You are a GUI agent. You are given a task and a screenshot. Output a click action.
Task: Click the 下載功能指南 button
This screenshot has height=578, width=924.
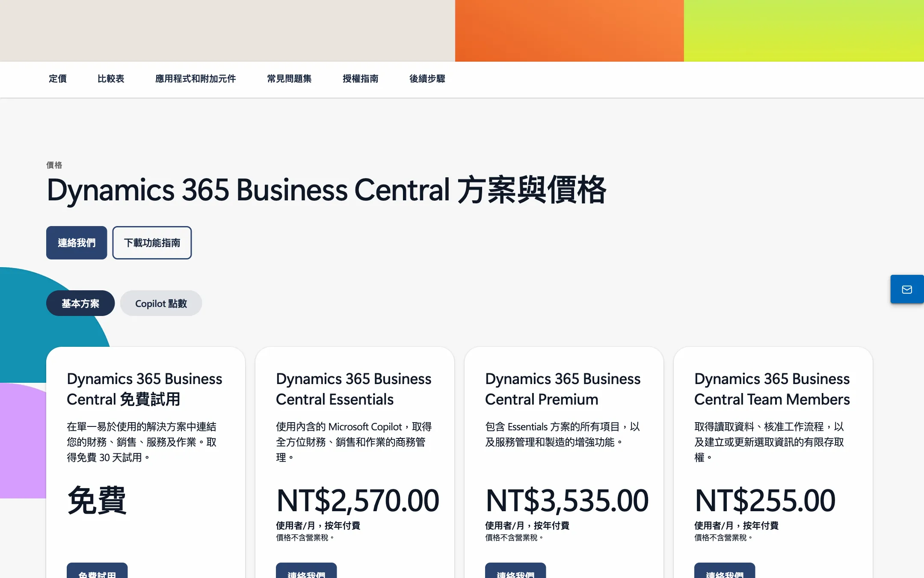(x=152, y=243)
